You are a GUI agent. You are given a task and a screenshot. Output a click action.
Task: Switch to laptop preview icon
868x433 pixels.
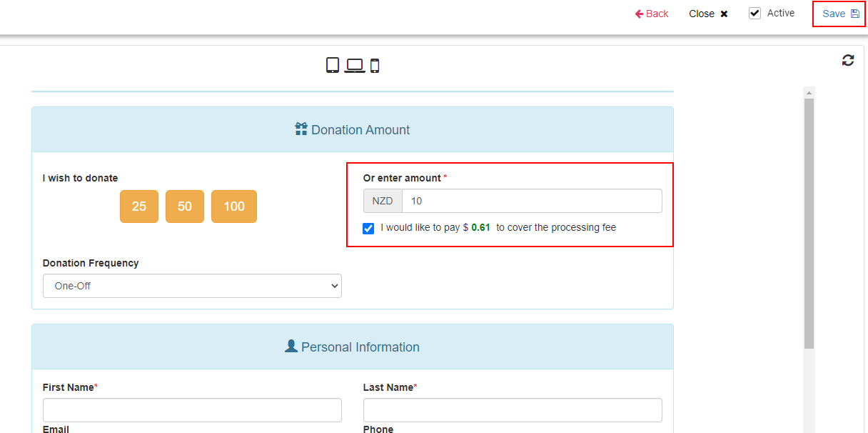tap(355, 66)
